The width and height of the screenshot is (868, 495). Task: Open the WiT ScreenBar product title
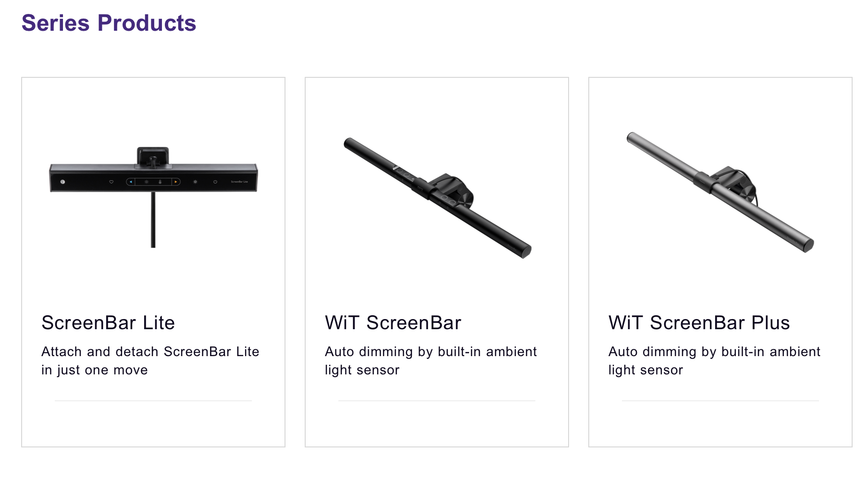pos(393,322)
